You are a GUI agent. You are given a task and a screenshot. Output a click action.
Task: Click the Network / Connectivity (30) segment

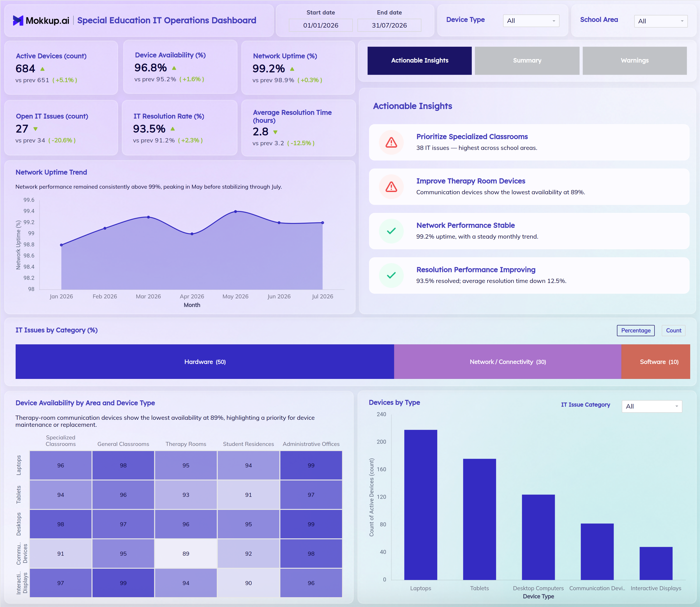tap(507, 362)
